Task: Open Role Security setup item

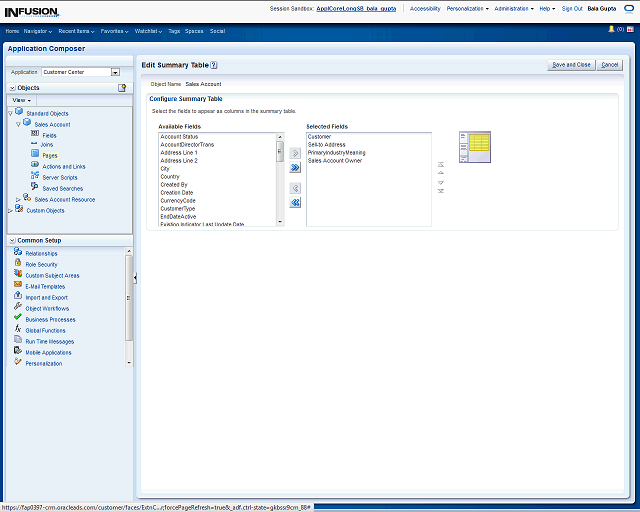Action: pyautogui.click(x=41, y=264)
